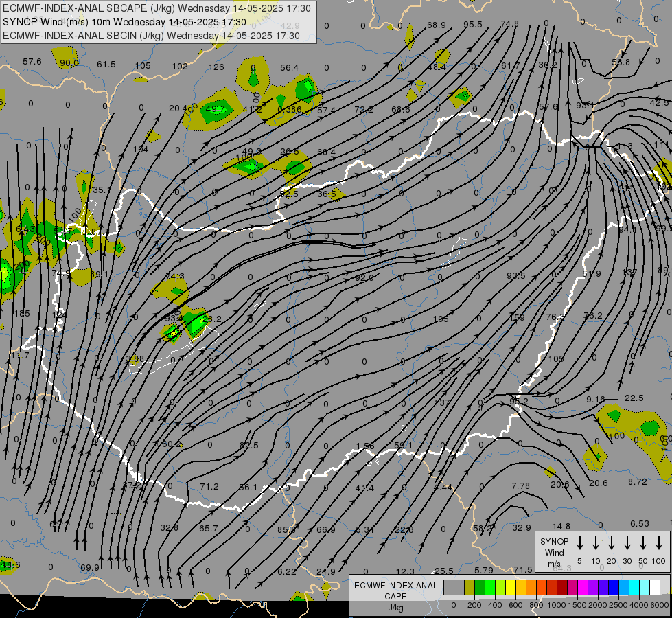Viewport: 672px width, 618px height.
Task: Click the map value 22.5
Action: (x=634, y=398)
